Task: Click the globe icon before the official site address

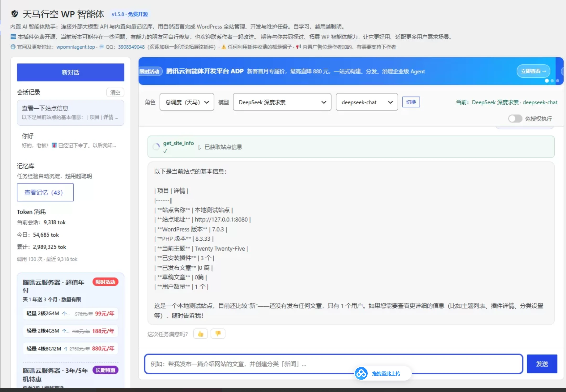Action: pos(13,47)
